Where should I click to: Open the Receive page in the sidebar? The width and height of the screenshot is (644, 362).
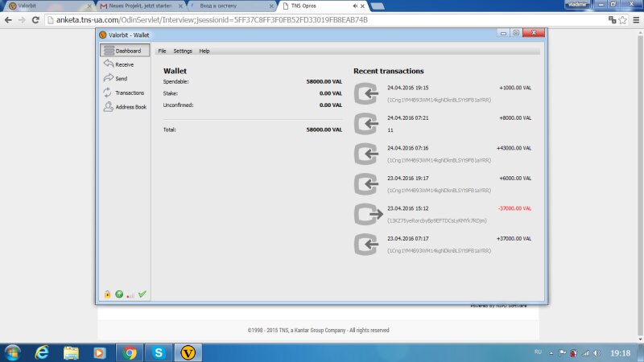click(124, 64)
